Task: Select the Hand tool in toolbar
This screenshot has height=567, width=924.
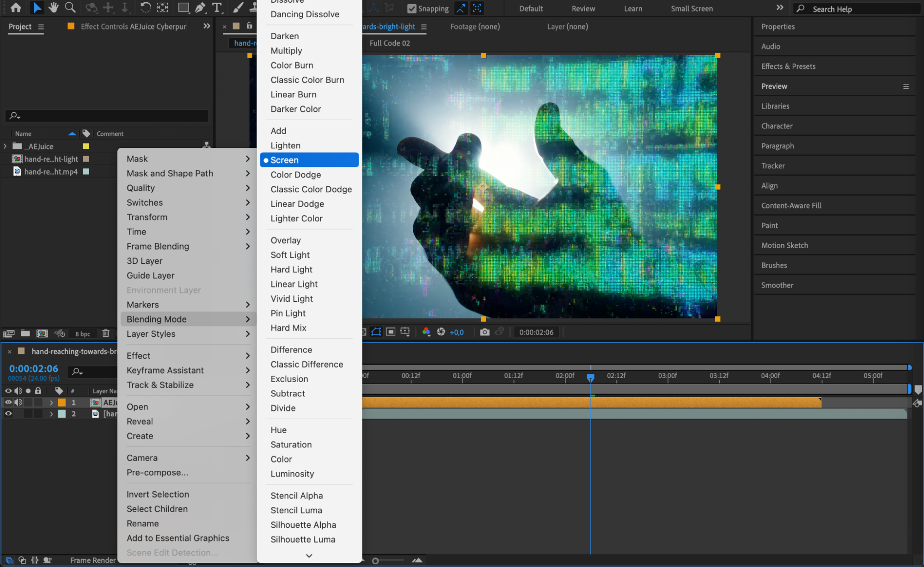Action: 54,7
